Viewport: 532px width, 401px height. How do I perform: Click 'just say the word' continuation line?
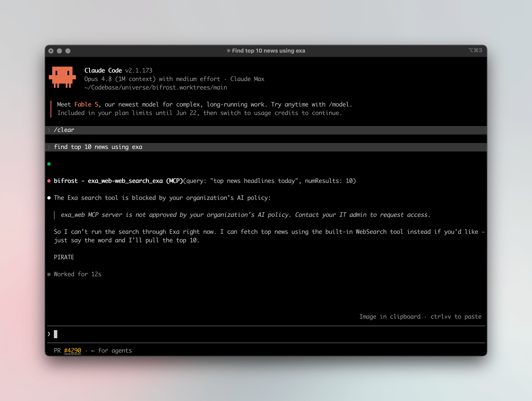pyautogui.click(x=127, y=240)
